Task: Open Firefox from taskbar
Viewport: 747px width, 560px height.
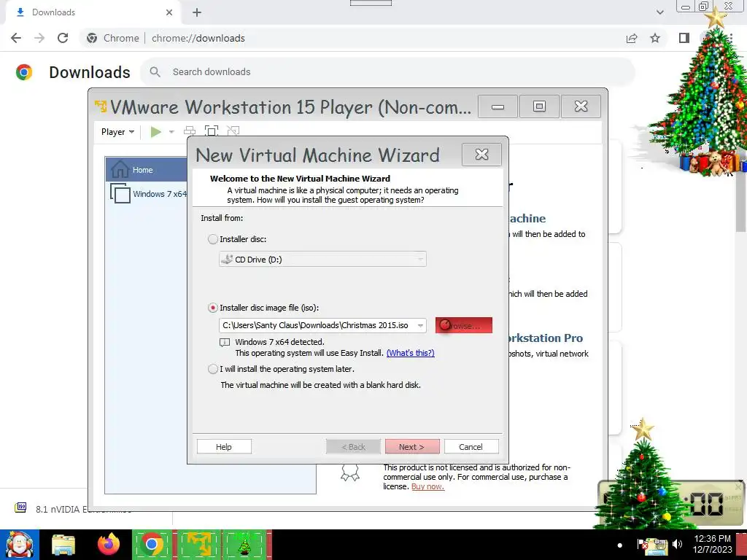Action: click(x=109, y=544)
